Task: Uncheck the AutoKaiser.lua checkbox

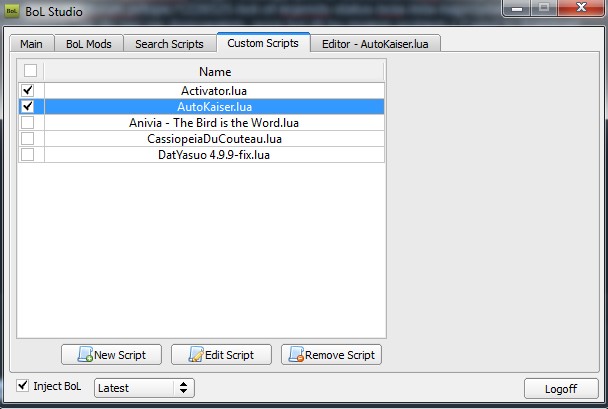Action: coord(28,106)
